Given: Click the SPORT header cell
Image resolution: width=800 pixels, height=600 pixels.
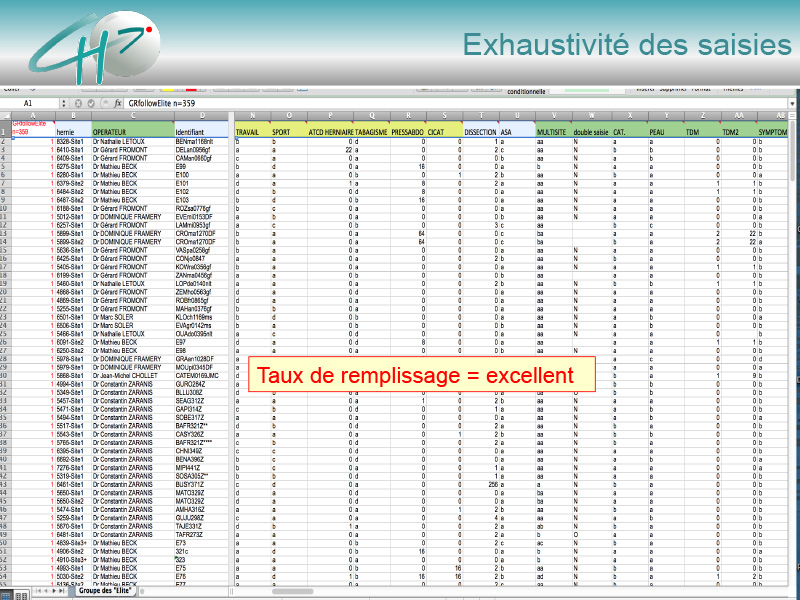Looking at the screenshot, I should (289, 129).
